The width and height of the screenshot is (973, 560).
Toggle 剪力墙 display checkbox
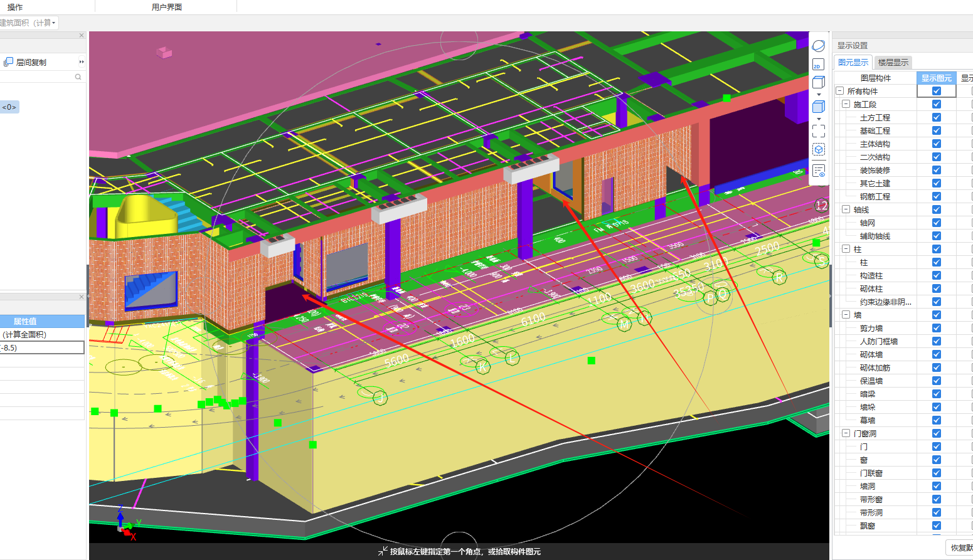click(x=937, y=328)
